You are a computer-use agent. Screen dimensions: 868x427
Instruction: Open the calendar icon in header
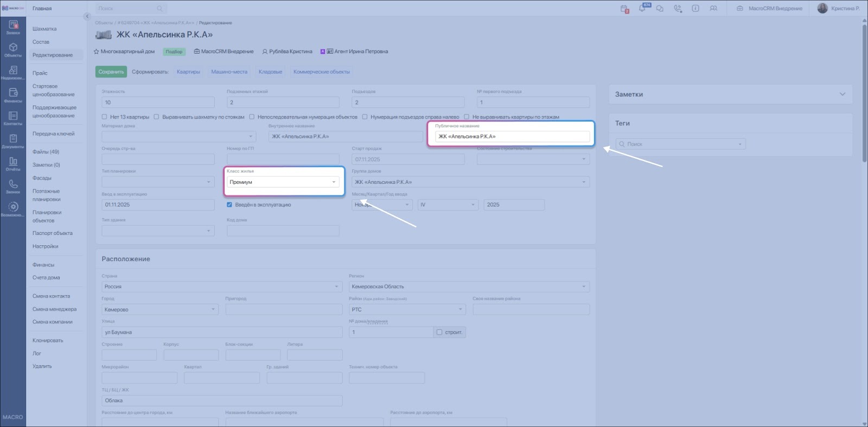(624, 9)
